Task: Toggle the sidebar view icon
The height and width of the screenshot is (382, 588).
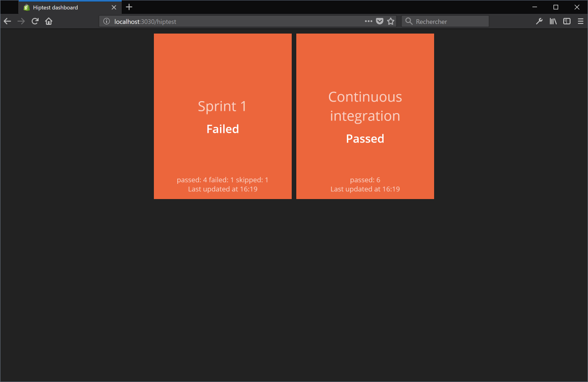Action: coord(567,21)
